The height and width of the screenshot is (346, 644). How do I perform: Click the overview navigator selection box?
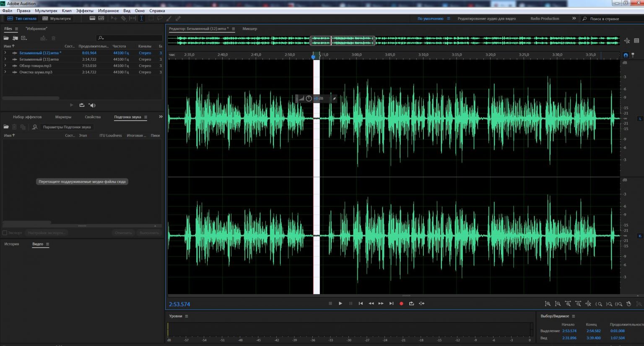point(342,41)
